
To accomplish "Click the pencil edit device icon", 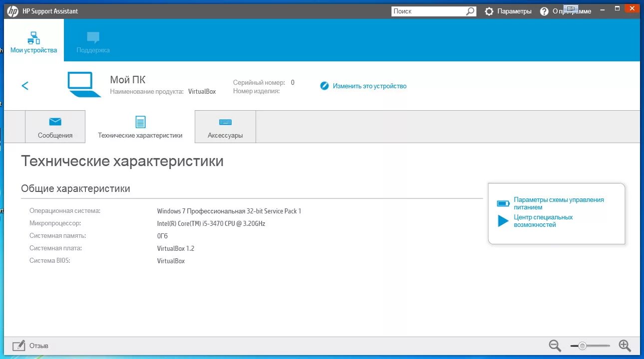I will click(x=324, y=86).
